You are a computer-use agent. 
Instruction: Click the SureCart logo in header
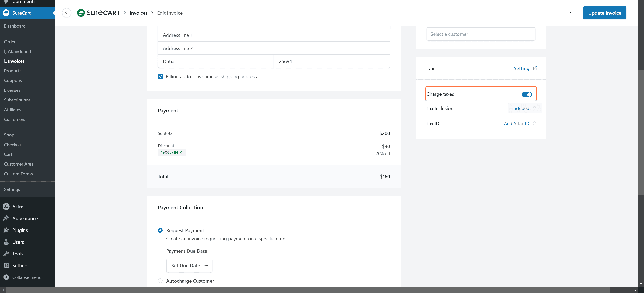tap(98, 13)
